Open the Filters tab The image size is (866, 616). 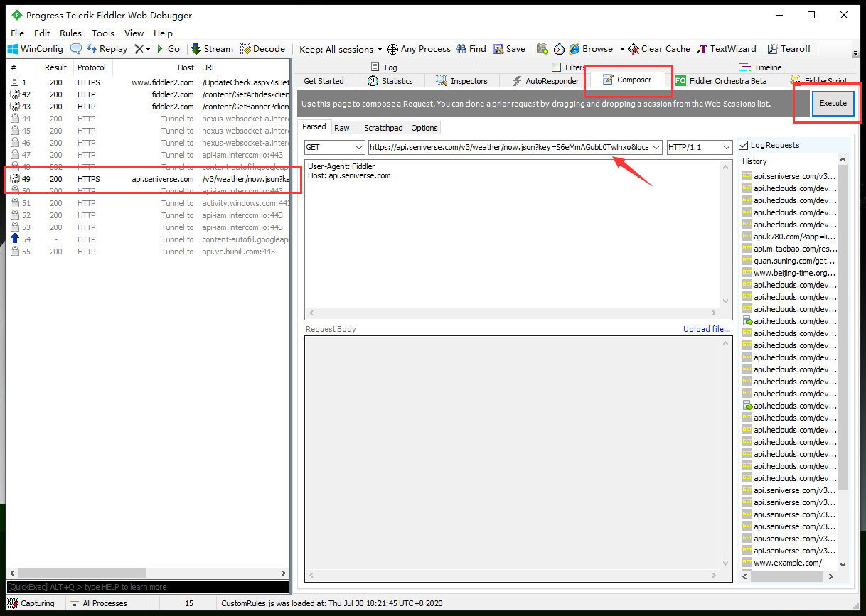[x=569, y=67]
